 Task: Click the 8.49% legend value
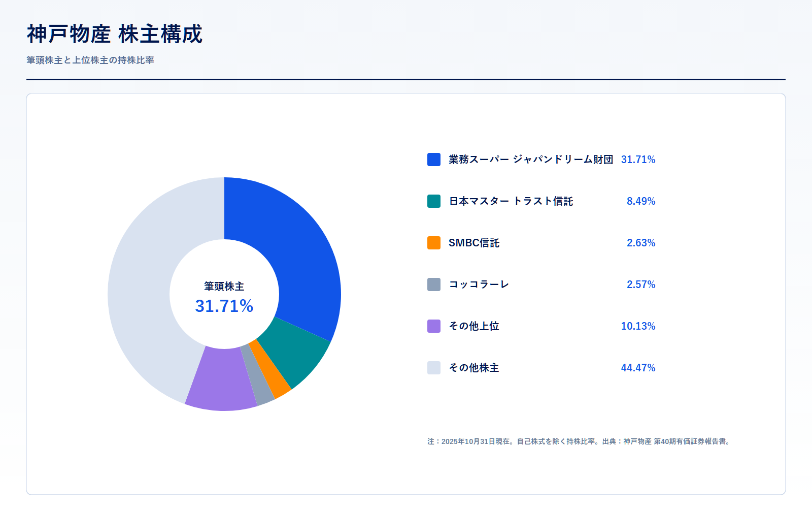click(x=641, y=201)
